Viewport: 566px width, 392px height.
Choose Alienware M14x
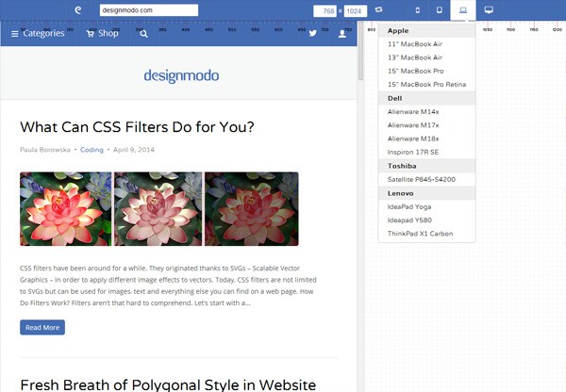click(x=427, y=112)
